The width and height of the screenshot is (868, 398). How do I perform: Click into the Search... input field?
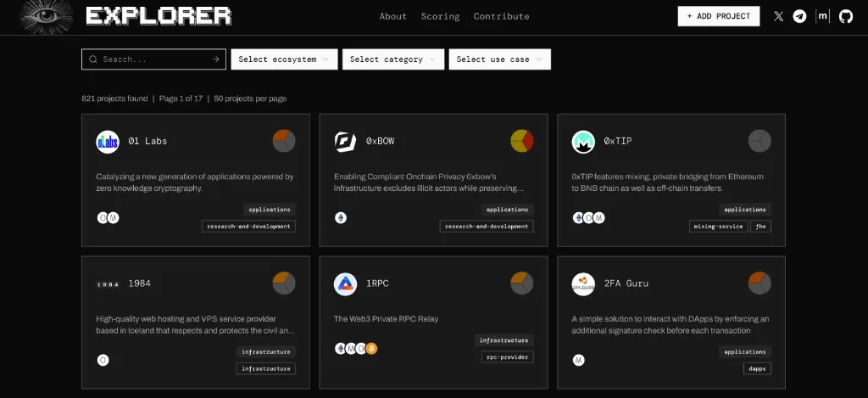pos(154,59)
